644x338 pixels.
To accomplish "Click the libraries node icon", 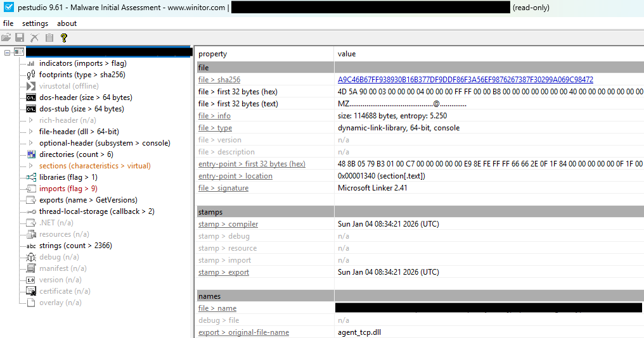I will tap(31, 177).
